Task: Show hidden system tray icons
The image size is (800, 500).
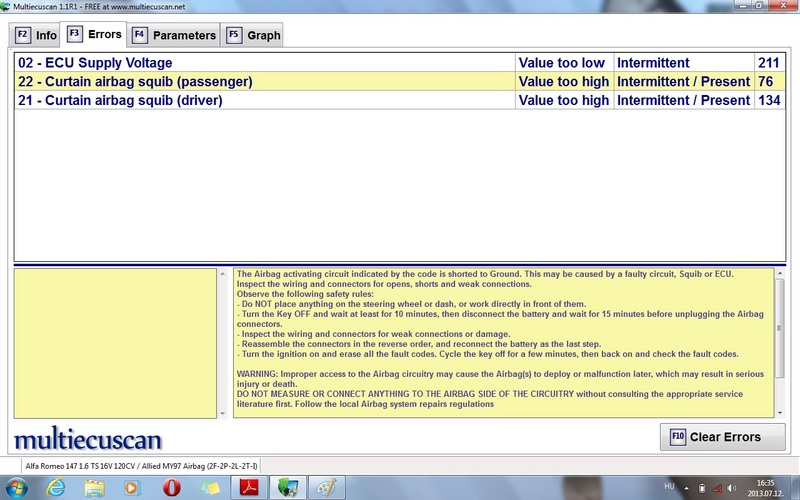Action: [x=687, y=488]
